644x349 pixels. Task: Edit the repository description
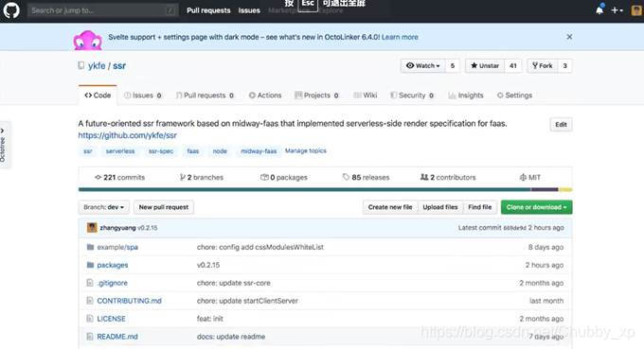pos(561,124)
